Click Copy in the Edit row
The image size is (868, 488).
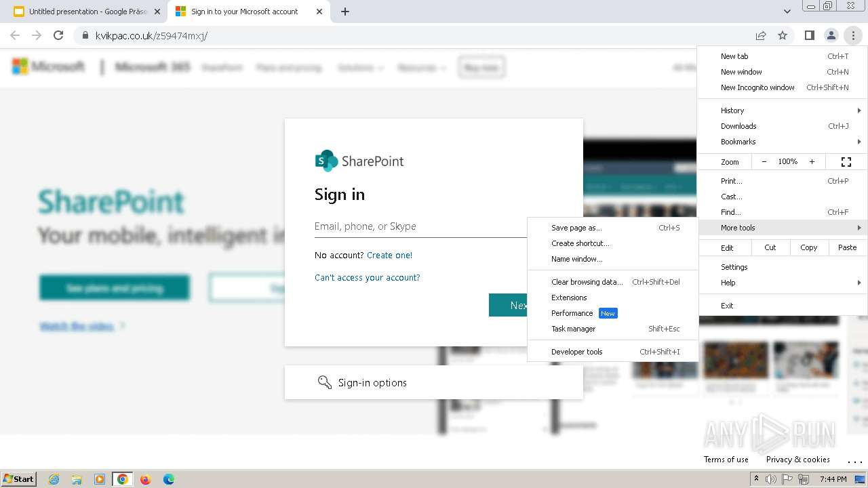pos(809,247)
